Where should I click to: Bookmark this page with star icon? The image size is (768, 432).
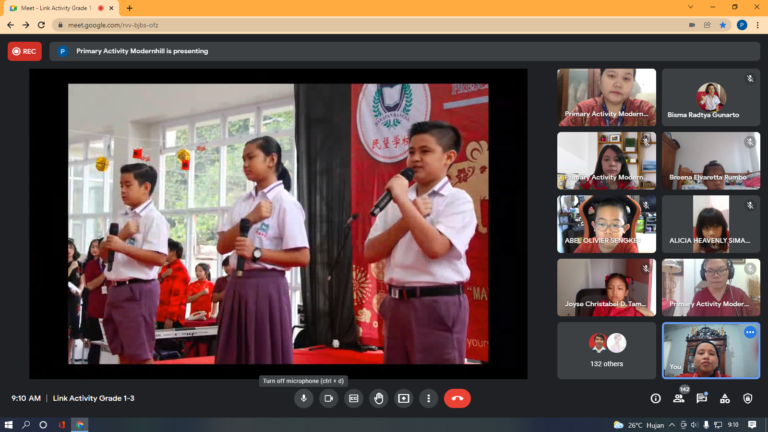[723, 25]
